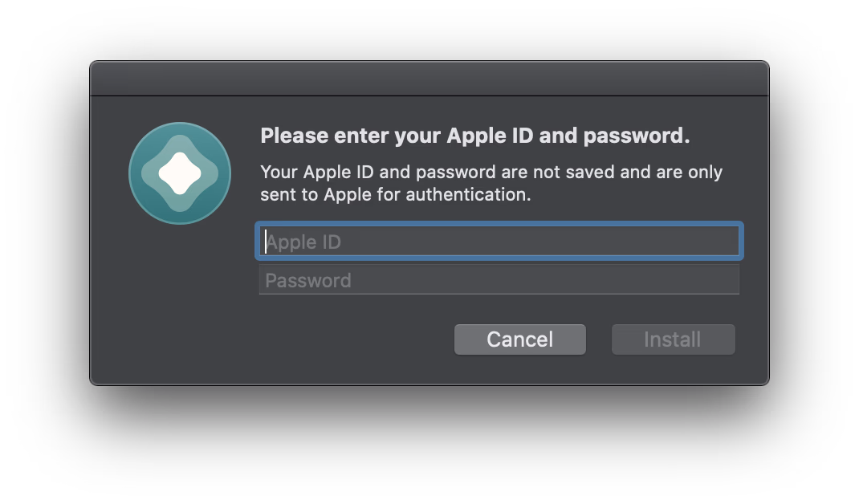859x504 pixels.
Task: Click the round AltStore app logo
Action: pos(180,173)
